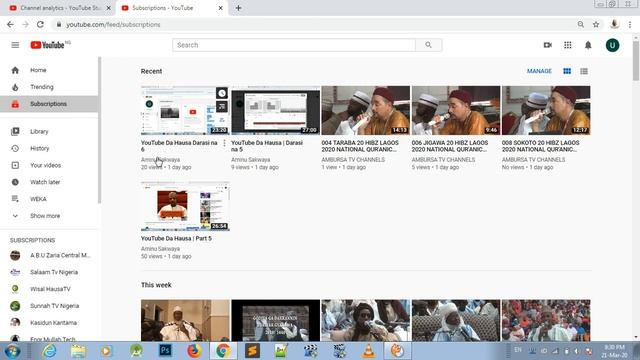Click the browser back arrow

coord(10,24)
